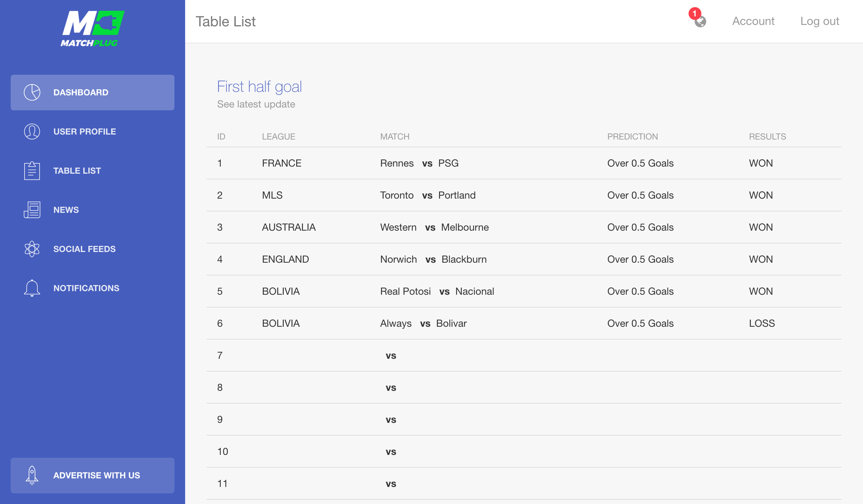Viewport: 863px width, 504px height.
Task: Click the MATCH column header
Action: pos(395,137)
